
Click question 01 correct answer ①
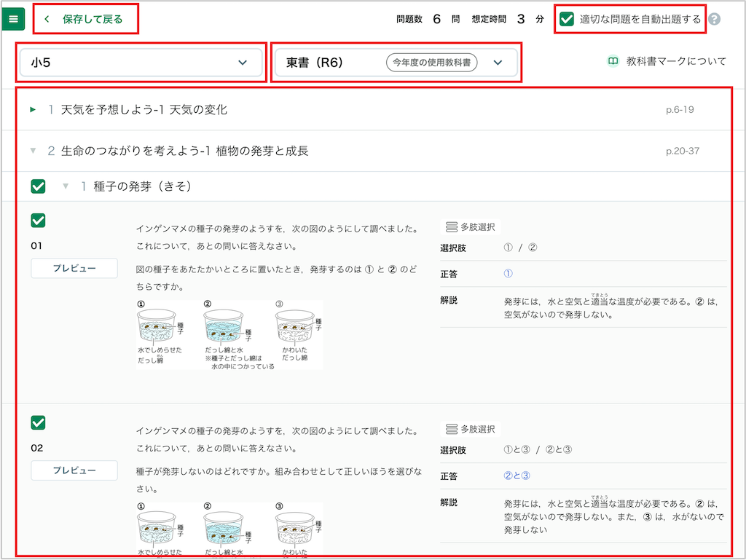pos(508,273)
